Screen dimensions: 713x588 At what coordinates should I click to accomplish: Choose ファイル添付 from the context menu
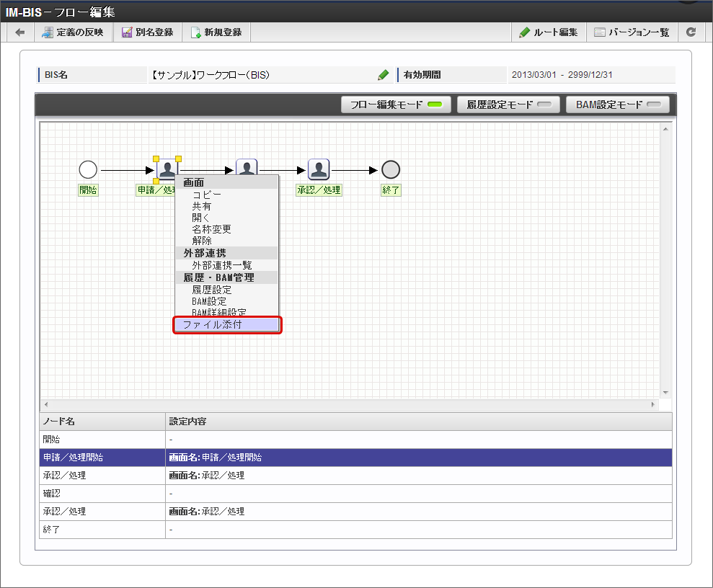[227, 325]
